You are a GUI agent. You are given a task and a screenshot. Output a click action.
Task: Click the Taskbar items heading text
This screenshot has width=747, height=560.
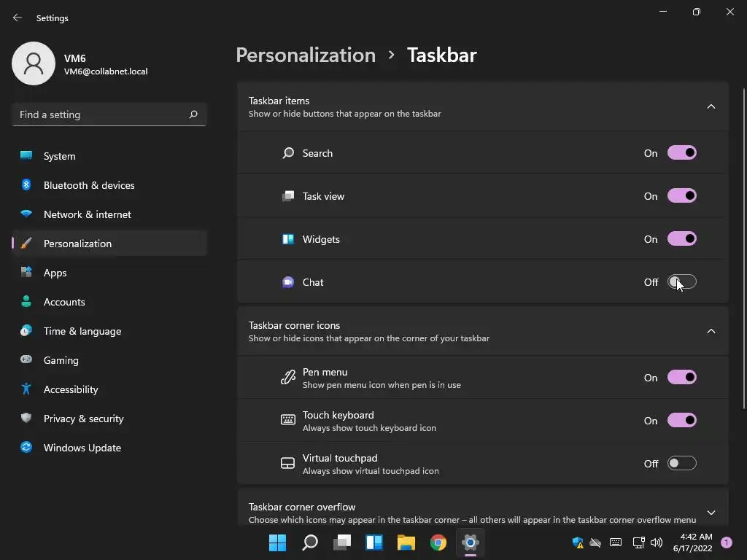tap(279, 101)
